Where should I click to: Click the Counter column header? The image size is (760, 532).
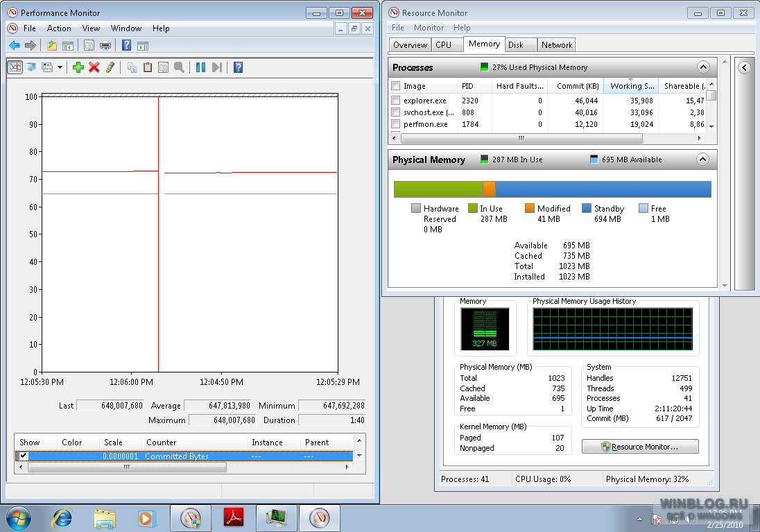195,443
